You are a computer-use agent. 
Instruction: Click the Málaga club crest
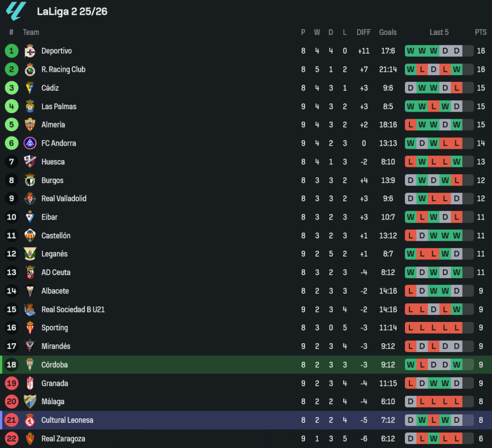click(30, 402)
